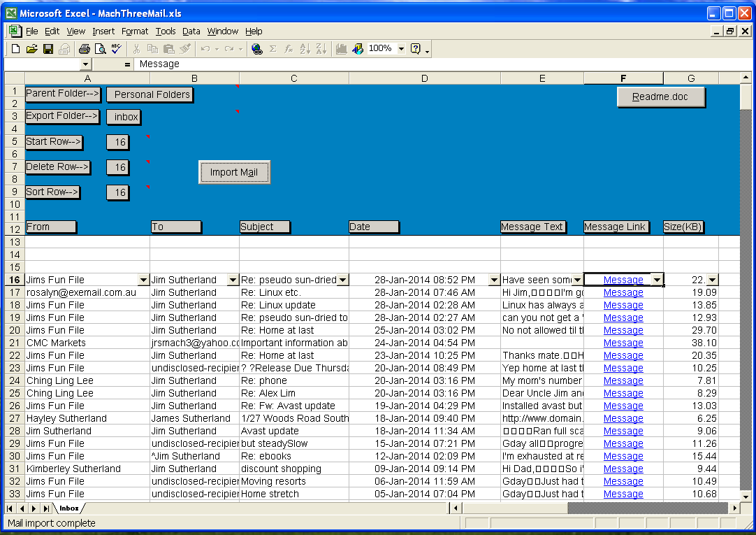Click the Office Assistant help icon
Image resolution: width=756 pixels, height=535 pixels.
click(415, 49)
